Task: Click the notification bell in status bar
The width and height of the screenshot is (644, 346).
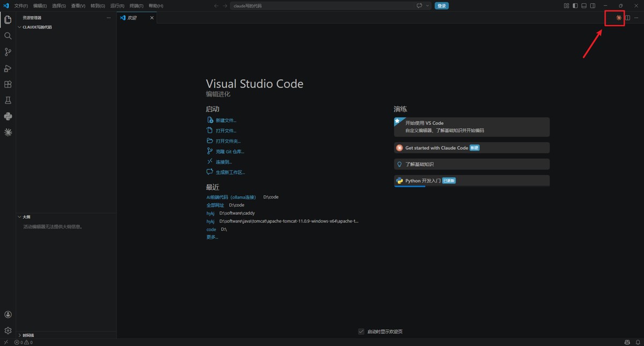Action: click(x=638, y=342)
